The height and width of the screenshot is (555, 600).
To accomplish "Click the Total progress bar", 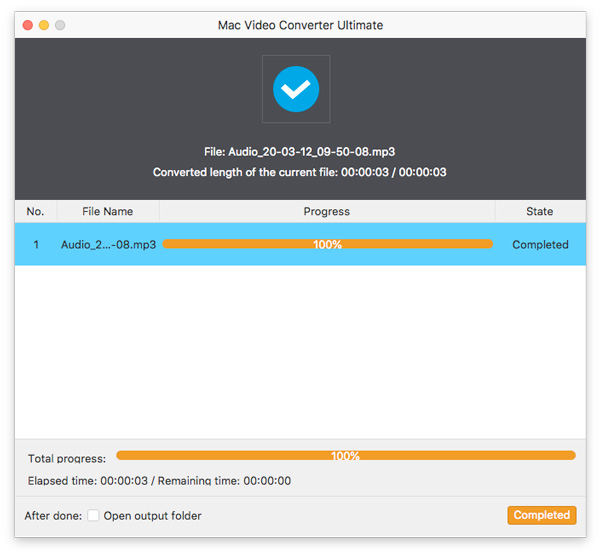I will click(x=346, y=455).
